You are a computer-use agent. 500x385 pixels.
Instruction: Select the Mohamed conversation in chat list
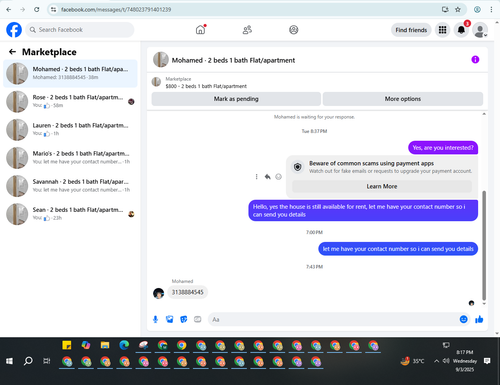point(70,73)
